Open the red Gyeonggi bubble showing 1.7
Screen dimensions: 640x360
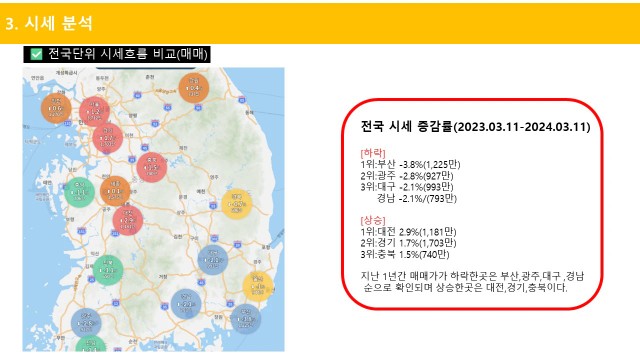coord(108,138)
